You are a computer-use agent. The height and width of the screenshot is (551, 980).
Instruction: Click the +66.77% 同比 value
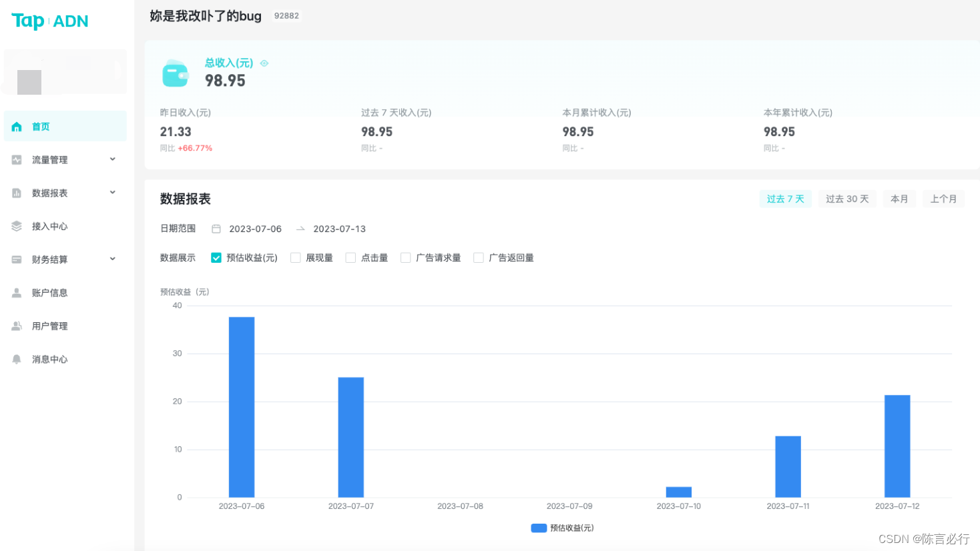point(195,148)
